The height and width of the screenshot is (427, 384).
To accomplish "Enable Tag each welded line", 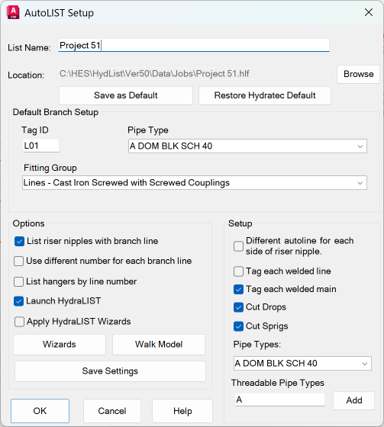I will click(238, 271).
